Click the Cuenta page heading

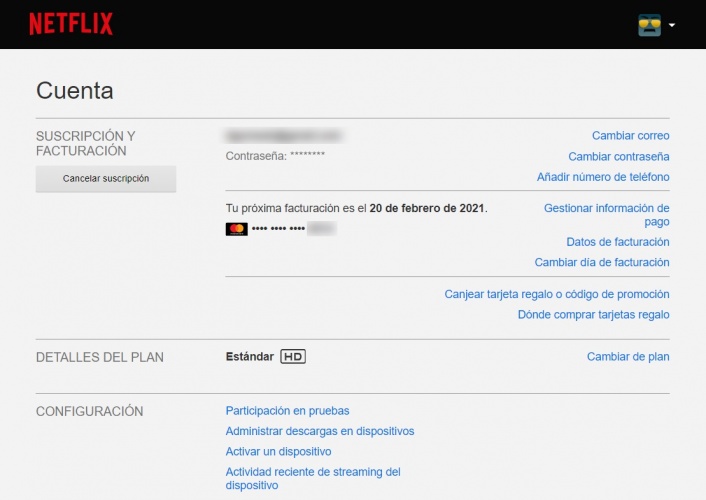75,91
